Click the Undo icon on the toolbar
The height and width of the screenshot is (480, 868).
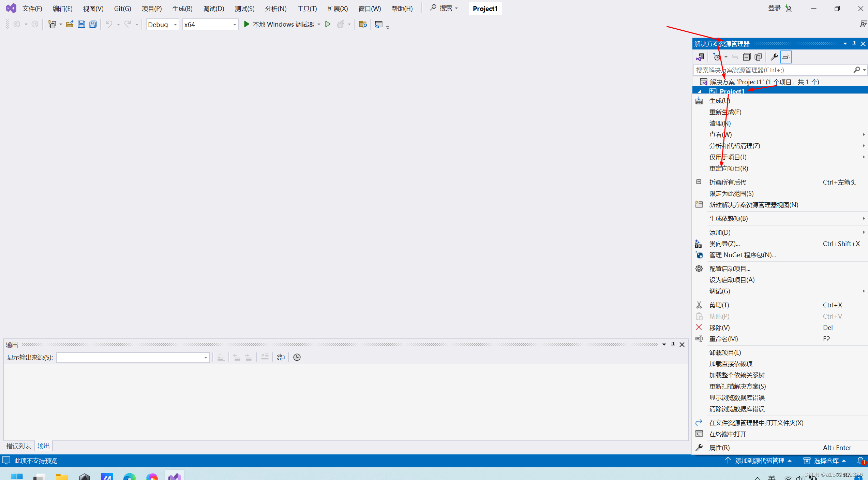[x=108, y=24]
